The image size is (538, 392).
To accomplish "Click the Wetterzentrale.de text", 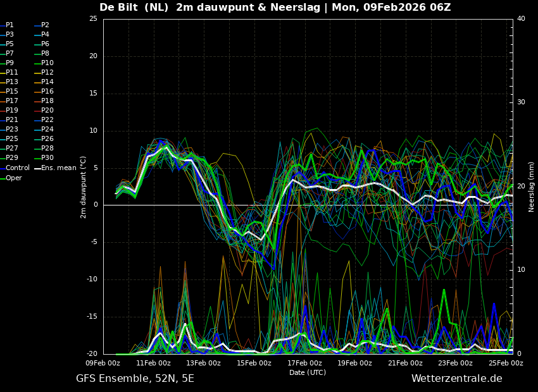I will point(456,379).
